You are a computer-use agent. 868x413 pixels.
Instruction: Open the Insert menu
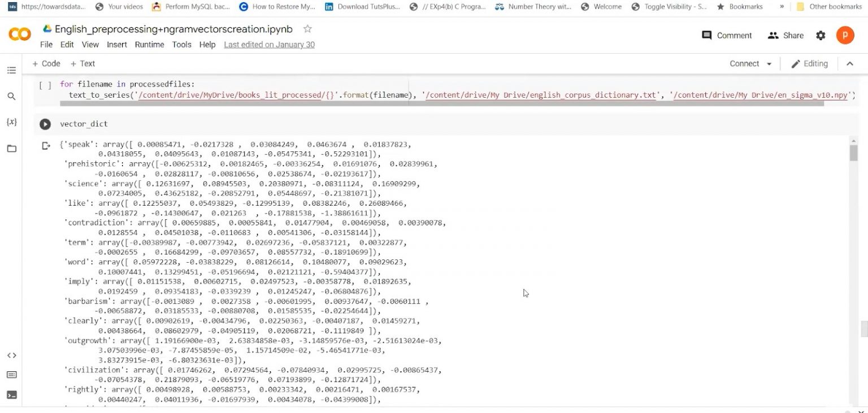click(117, 45)
